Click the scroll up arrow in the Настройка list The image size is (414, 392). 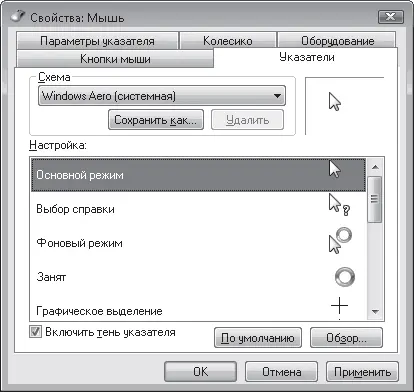[375, 167]
